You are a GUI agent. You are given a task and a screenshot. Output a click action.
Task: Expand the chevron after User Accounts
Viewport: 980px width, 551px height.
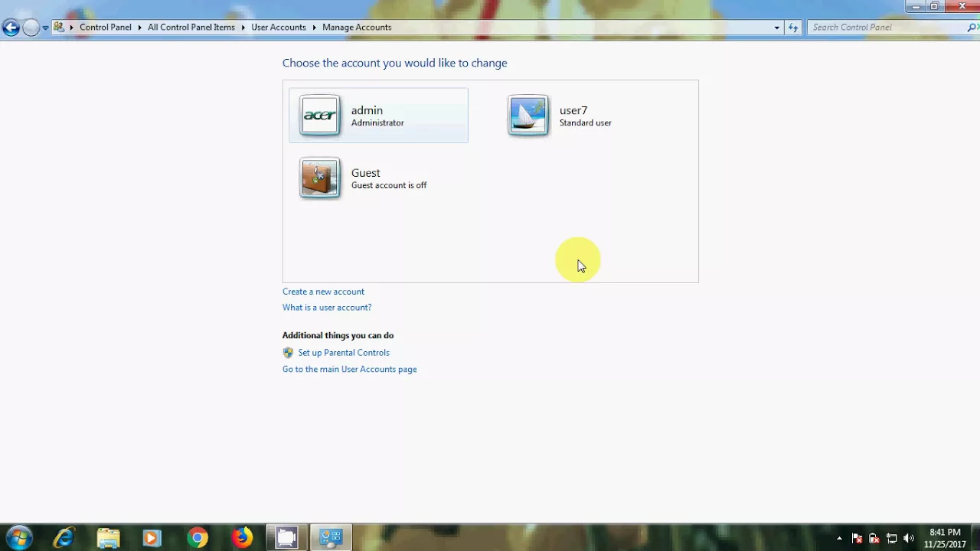(x=314, y=28)
